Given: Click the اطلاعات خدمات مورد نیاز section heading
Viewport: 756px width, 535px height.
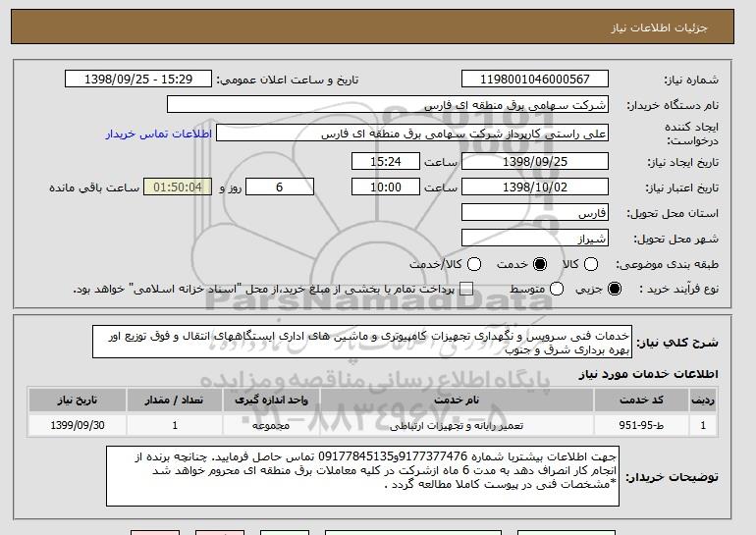Looking at the screenshot, I should coord(648,374).
